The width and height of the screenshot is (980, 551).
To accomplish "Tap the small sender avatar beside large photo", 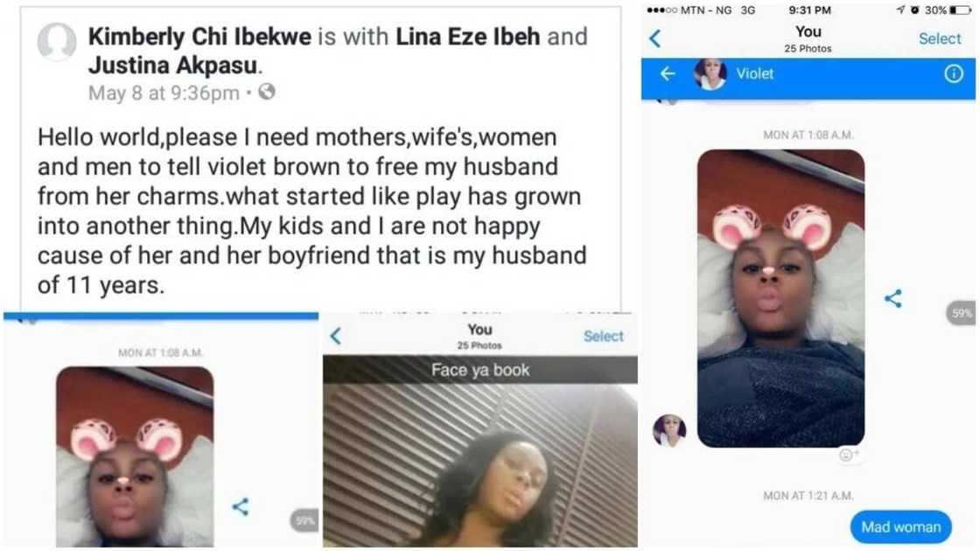I will 669,430.
